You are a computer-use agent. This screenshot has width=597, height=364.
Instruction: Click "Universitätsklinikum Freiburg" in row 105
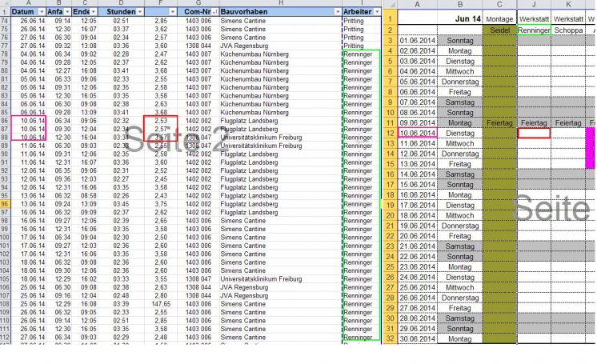[281, 278]
